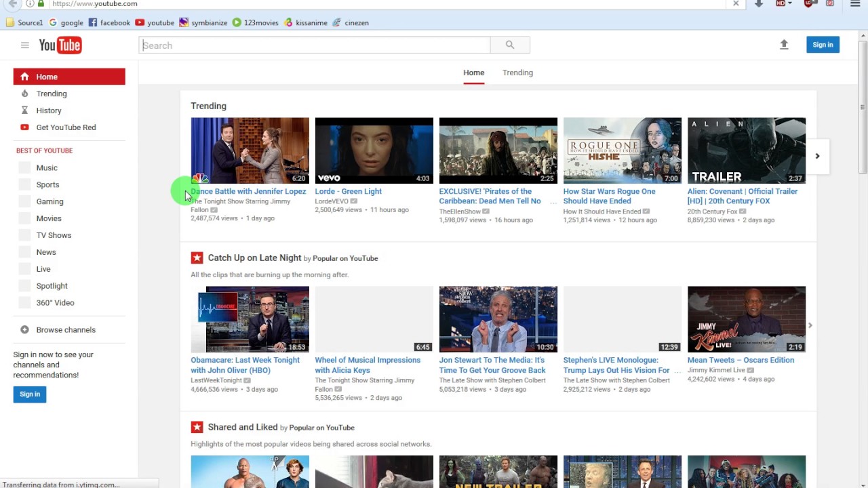The height and width of the screenshot is (488, 868).
Task: Open Dance Battle with Jennifer Lopez thumbnail
Action: click(250, 150)
